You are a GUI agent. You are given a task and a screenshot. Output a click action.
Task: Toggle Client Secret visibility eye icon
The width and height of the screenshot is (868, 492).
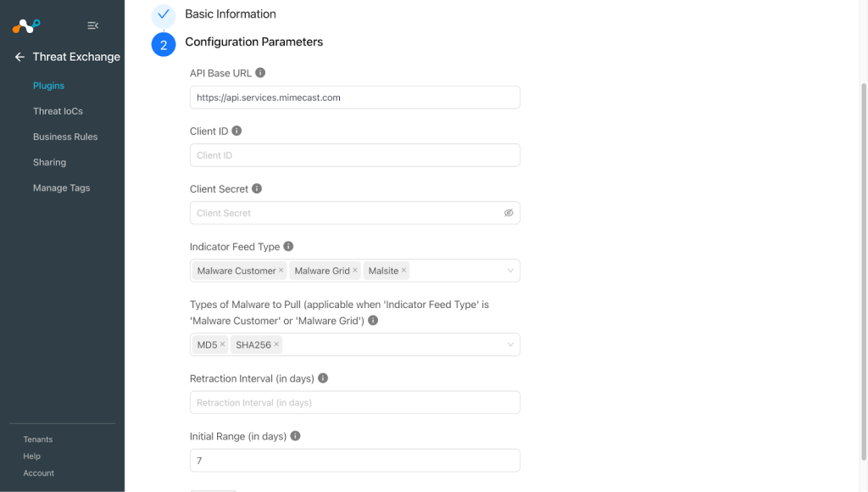pos(509,213)
